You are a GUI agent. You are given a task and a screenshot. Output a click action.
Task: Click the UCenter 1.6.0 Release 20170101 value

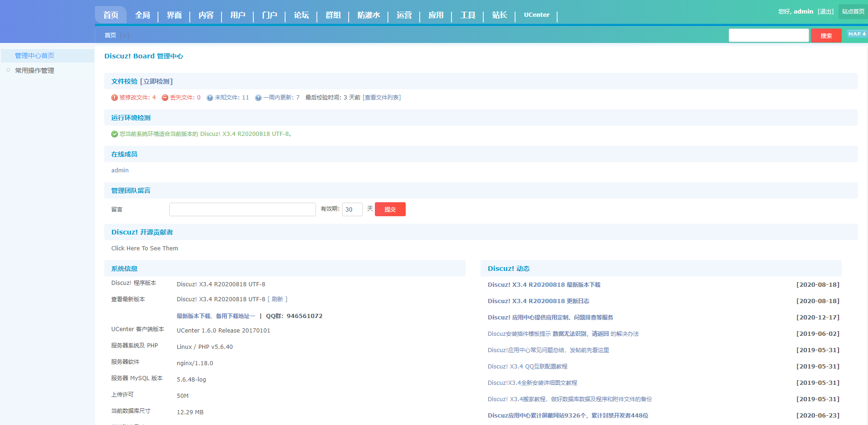pyautogui.click(x=223, y=331)
